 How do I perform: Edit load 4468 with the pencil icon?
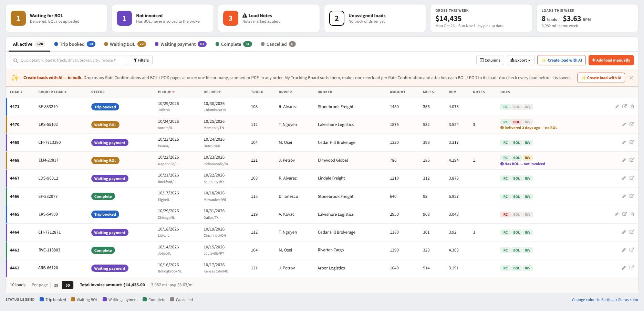(x=624, y=160)
